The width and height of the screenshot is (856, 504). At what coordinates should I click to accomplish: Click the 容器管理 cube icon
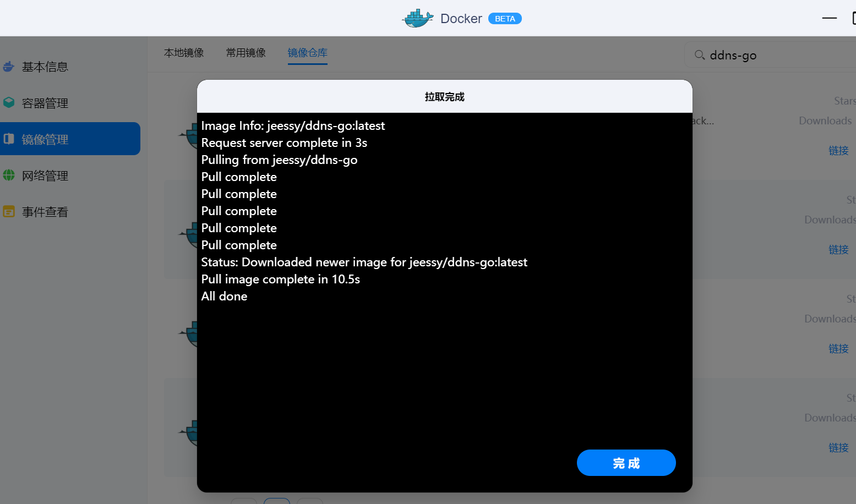[x=9, y=103]
